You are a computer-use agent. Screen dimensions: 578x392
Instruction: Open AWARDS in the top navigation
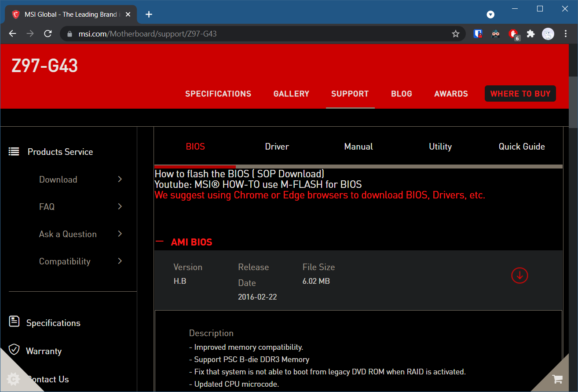(451, 94)
